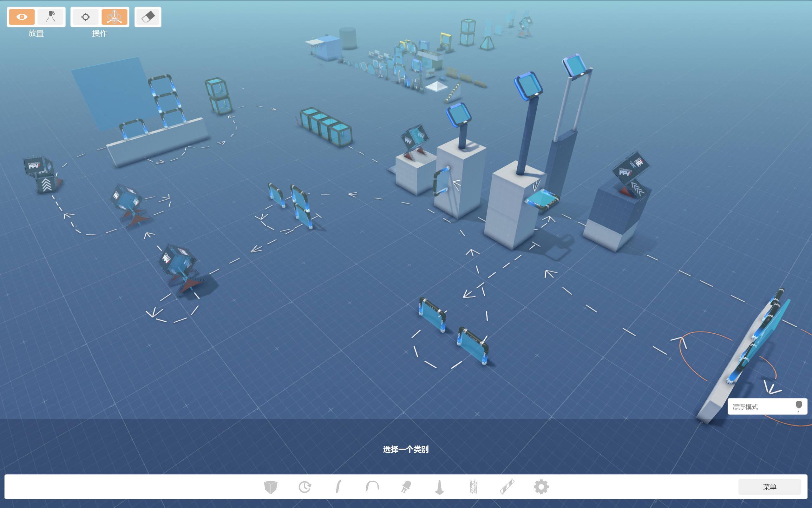Image resolution: width=812 pixels, height=508 pixels.
Task: Open the LED light category
Action: (406, 487)
